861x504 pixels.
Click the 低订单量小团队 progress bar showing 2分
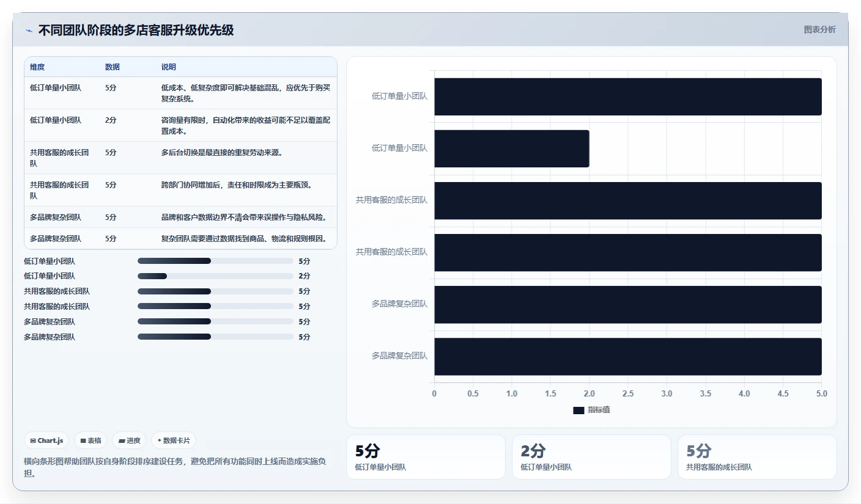pos(215,276)
